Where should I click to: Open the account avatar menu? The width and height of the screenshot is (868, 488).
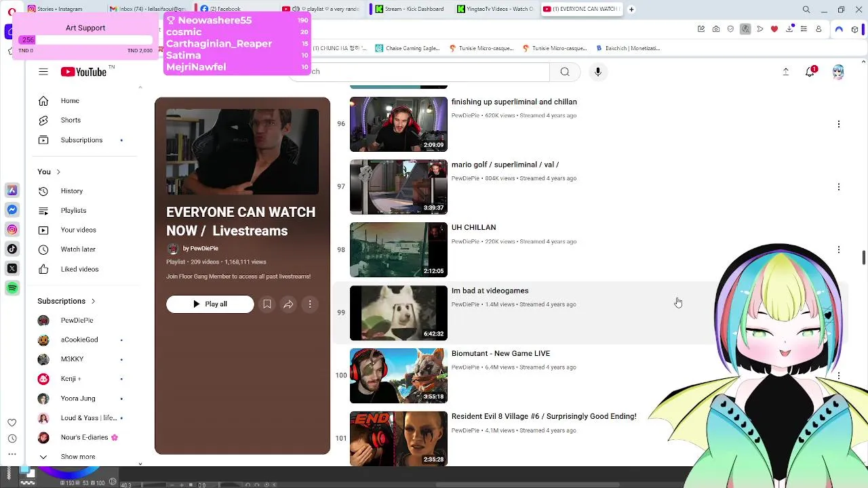click(838, 72)
